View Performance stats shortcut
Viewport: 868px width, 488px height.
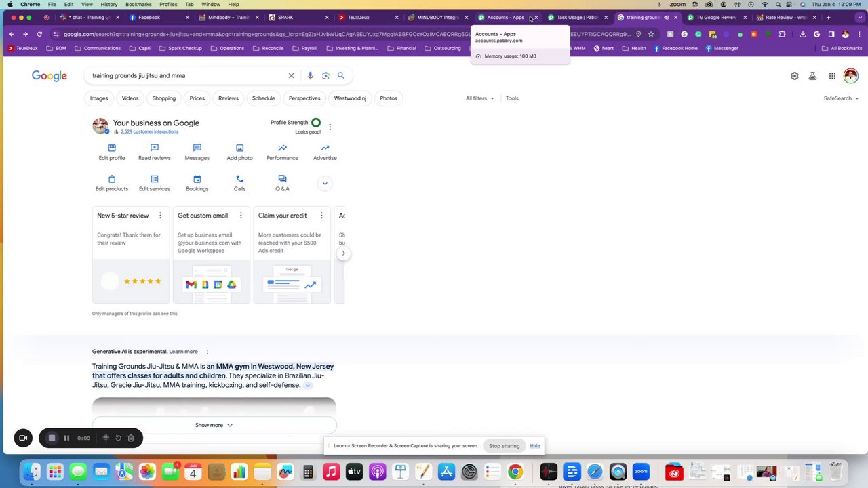[282, 152]
